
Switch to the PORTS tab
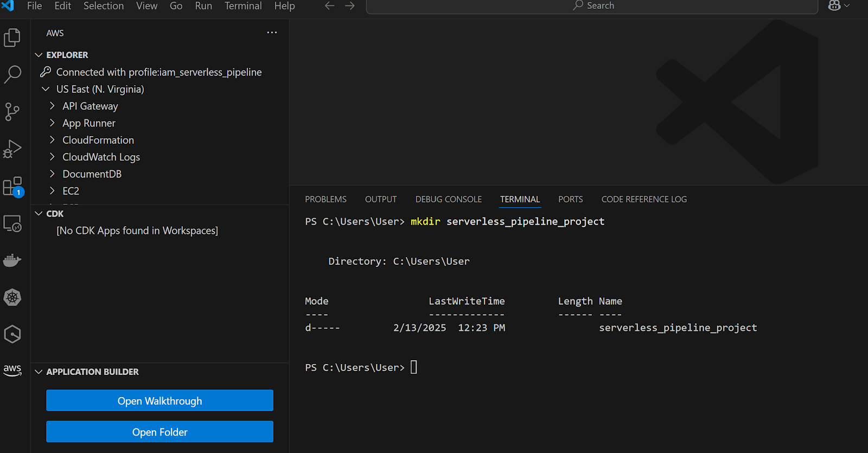pyautogui.click(x=571, y=199)
